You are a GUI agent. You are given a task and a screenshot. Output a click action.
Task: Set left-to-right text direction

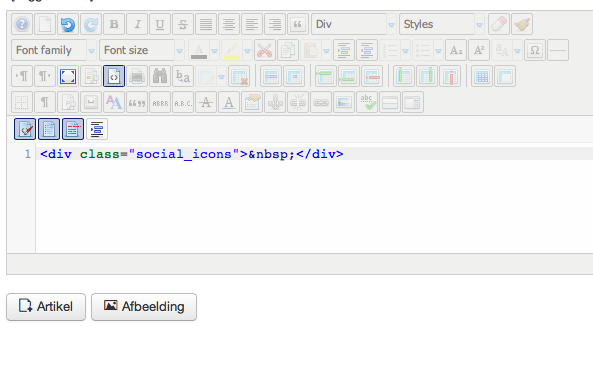[22, 76]
